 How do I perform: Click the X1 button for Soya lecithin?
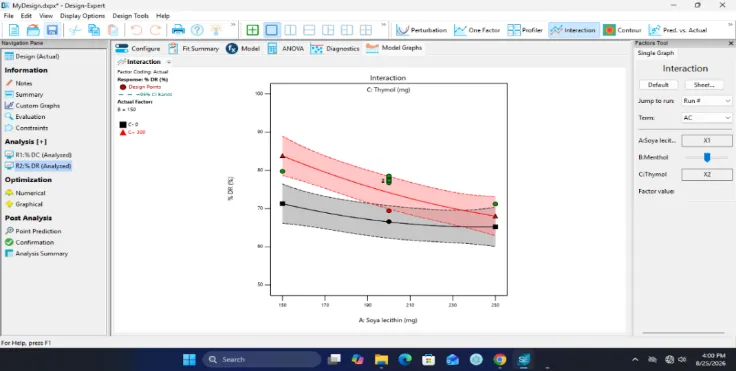707,140
